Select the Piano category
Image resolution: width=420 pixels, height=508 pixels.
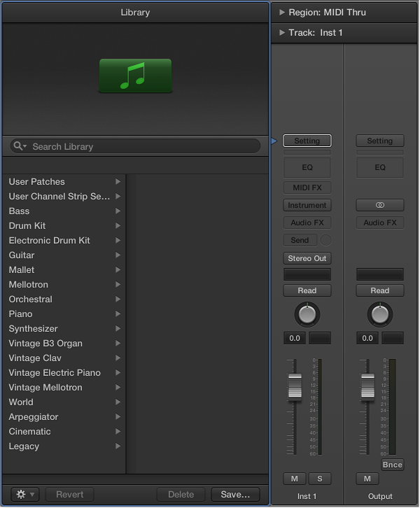[x=64, y=314]
